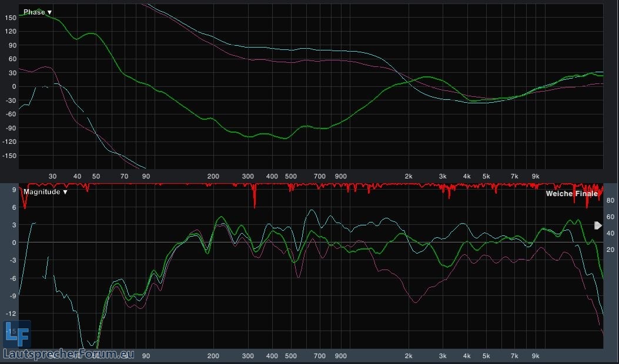Click the 80 label on coherence scale
Image resolution: width=619 pixels, height=364 pixels.
click(610, 200)
